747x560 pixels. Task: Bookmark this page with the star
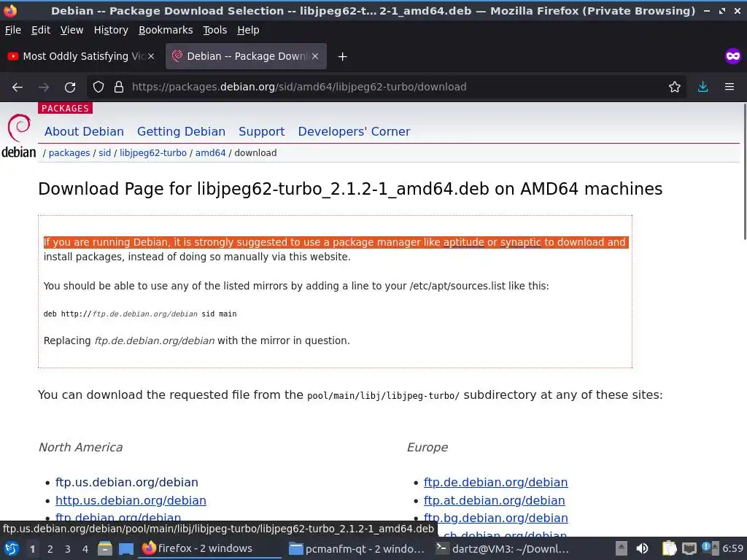675,87
